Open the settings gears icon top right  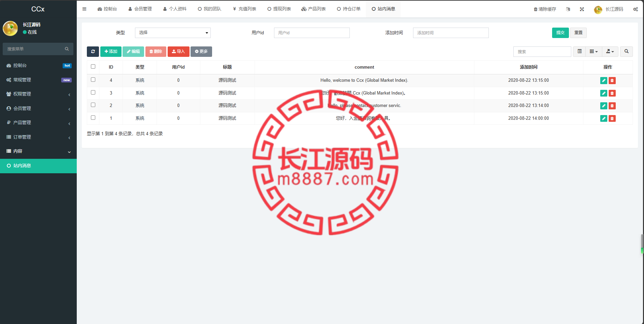click(636, 9)
